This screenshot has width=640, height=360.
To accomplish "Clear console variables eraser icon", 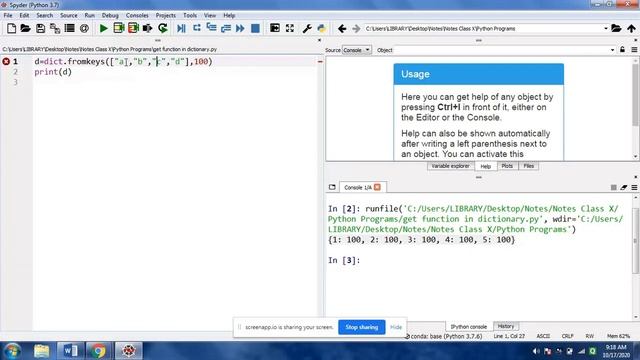I will point(624,187).
